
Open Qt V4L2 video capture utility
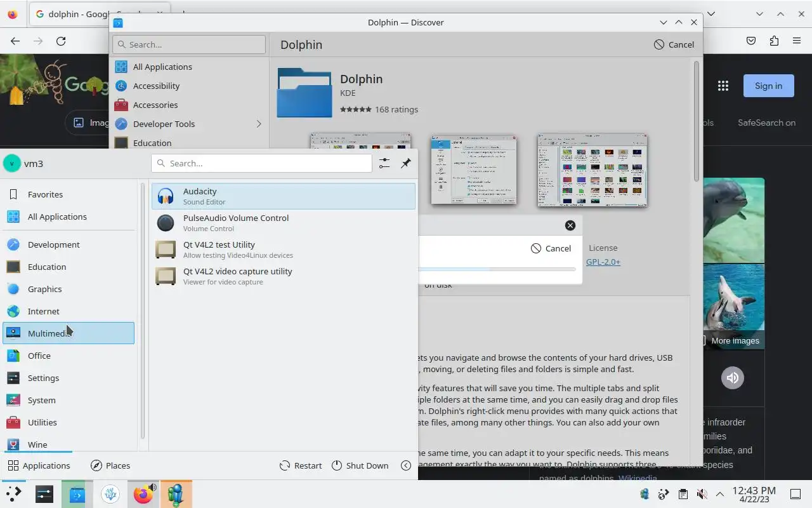pos(284,276)
